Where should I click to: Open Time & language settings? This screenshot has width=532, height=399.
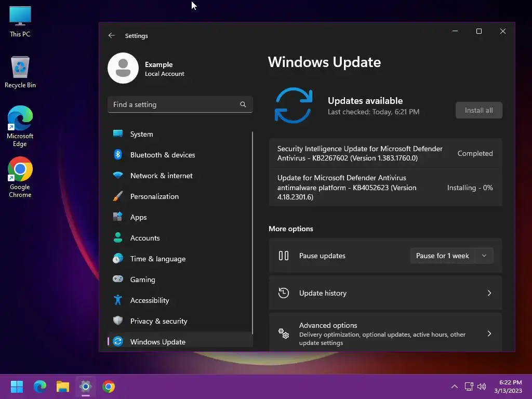click(180, 259)
